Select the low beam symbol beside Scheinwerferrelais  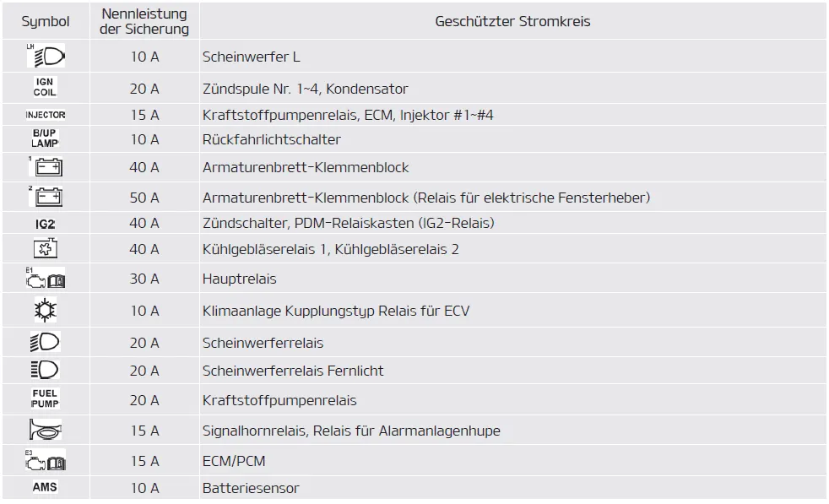[46, 343]
